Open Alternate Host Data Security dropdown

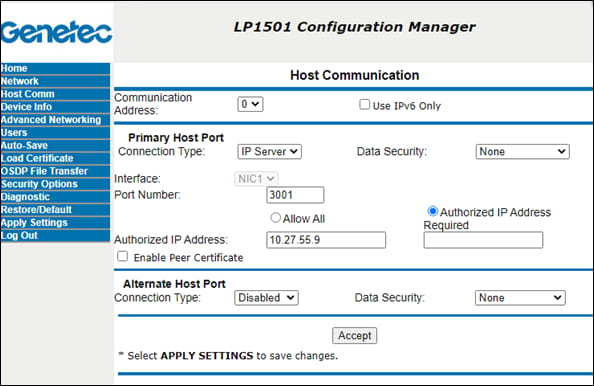point(520,298)
